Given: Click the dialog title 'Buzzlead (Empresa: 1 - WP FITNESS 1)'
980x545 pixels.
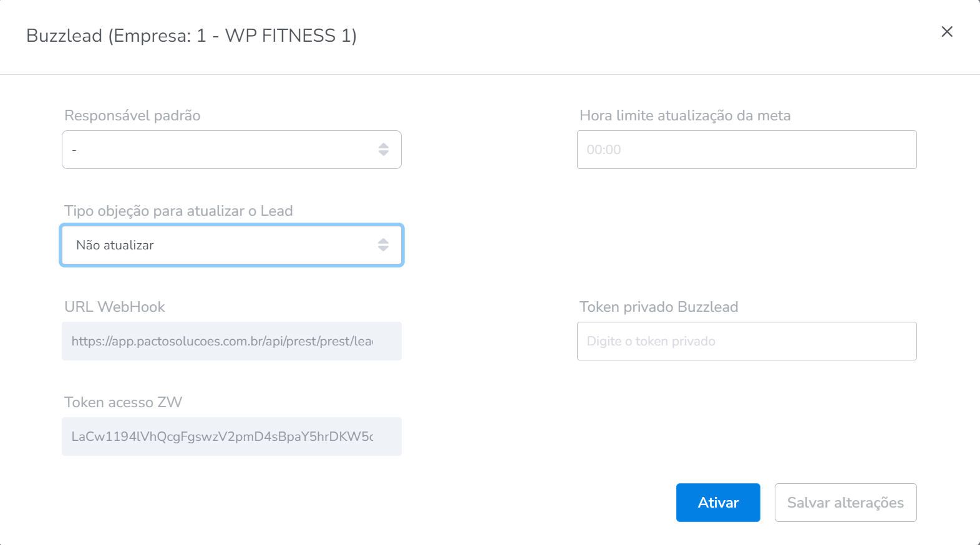Looking at the screenshot, I should tap(192, 36).
